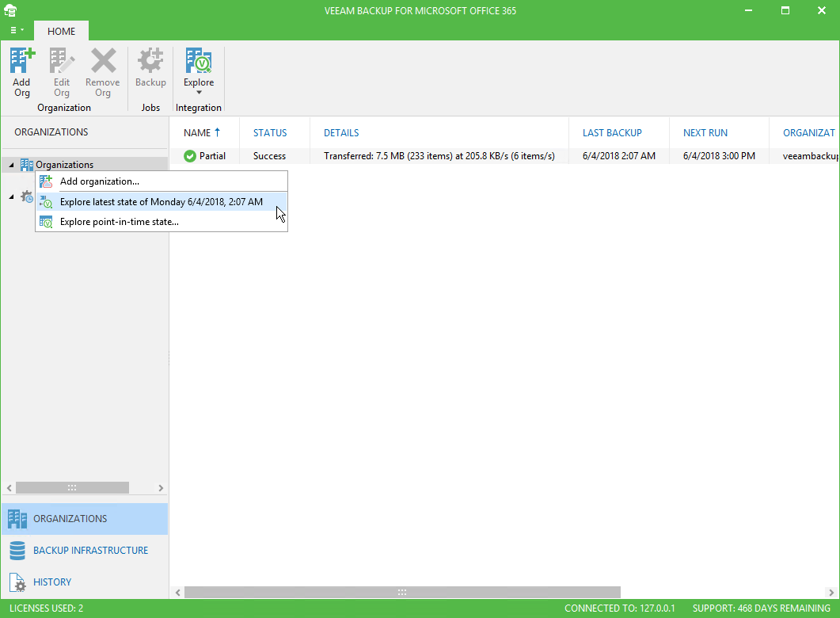Click the Explore latest state menu icon
Viewport: 840px width, 618px height.
tap(46, 202)
